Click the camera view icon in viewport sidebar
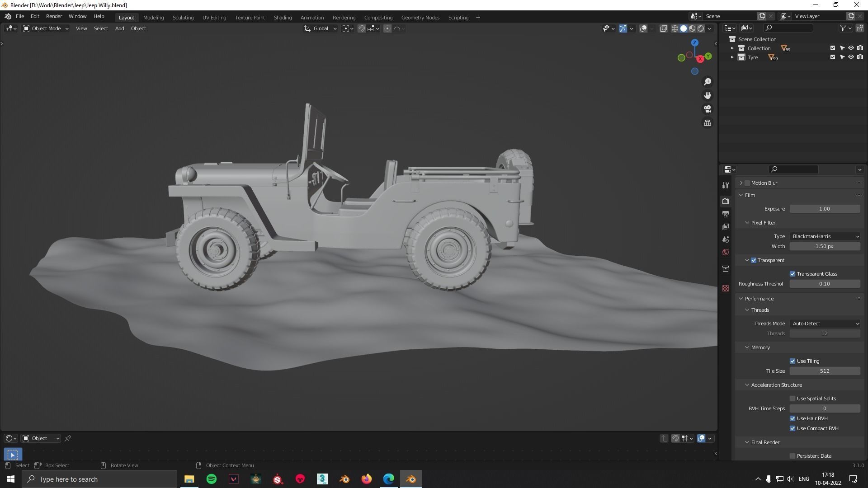Image resolution: width=868 pixels, height=488 pixels. [x=708, y=108]
